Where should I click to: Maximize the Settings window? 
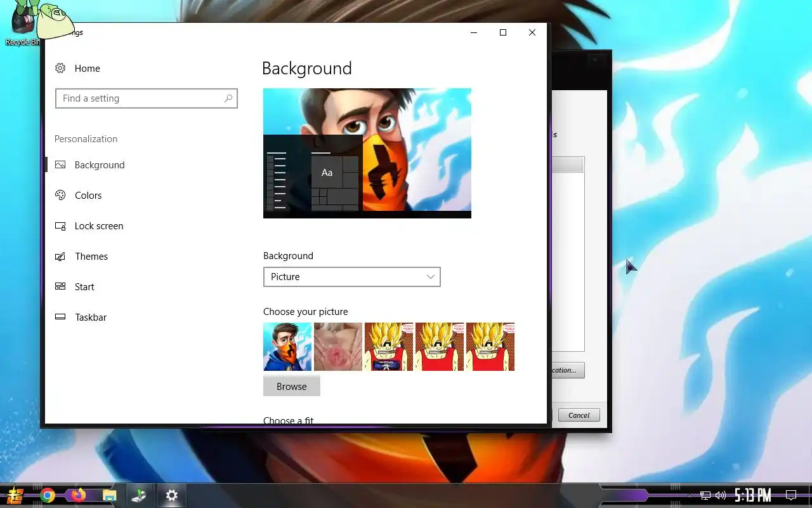(503, 32)
